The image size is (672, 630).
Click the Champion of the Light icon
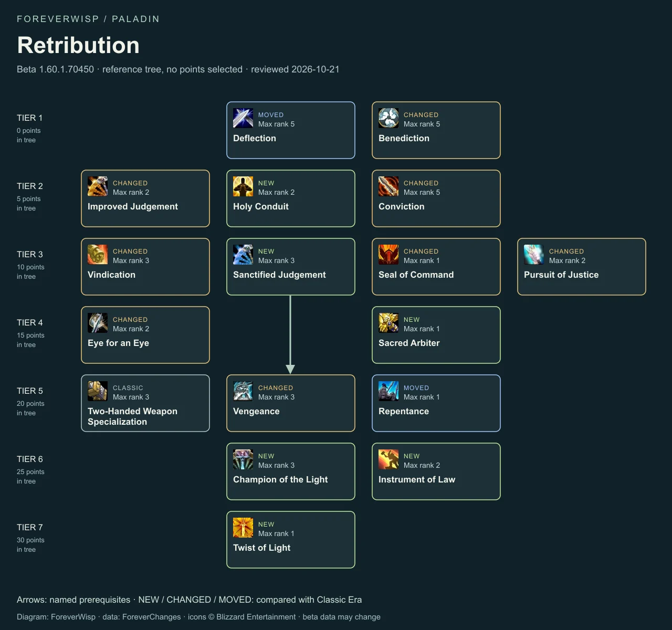point(243,459)
